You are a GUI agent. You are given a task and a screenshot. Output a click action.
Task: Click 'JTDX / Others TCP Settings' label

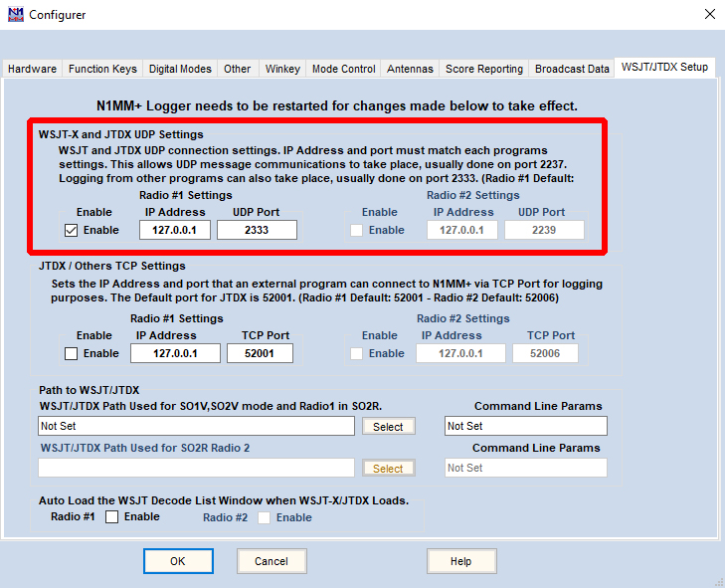pos(112,266)
